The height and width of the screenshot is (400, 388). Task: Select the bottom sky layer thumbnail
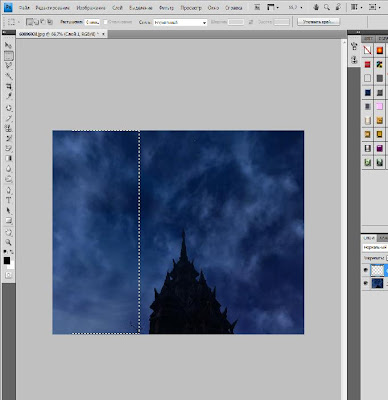point(377,283)
